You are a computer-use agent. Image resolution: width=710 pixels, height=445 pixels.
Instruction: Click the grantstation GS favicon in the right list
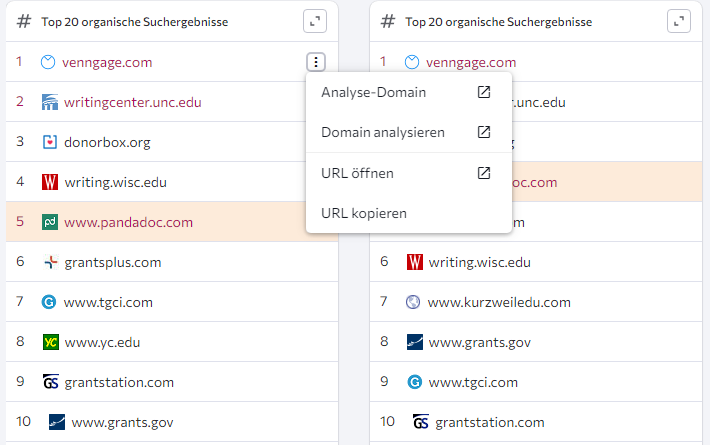tap(421, 422)
